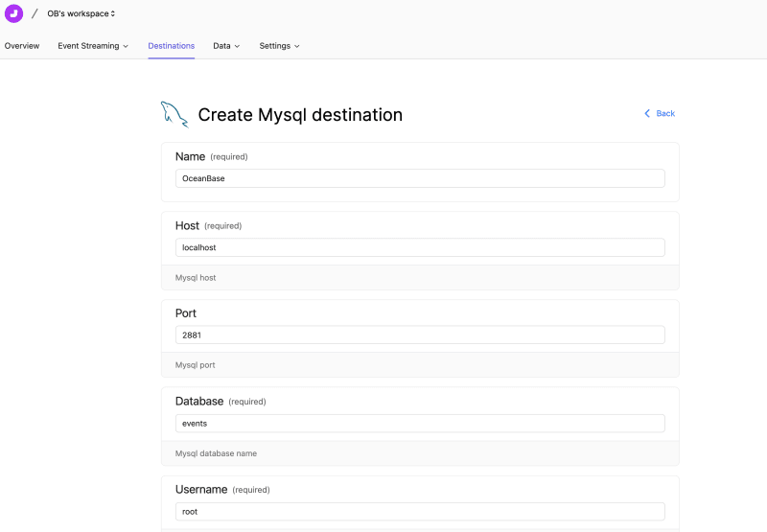Expand the Data menu
Screen dimensions: 767x532
click(226, 46)
